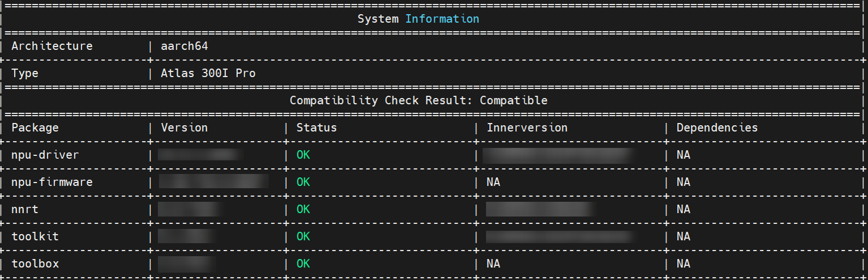
Task: Click the blurred version of toolbox
Action: pos(187,264)
